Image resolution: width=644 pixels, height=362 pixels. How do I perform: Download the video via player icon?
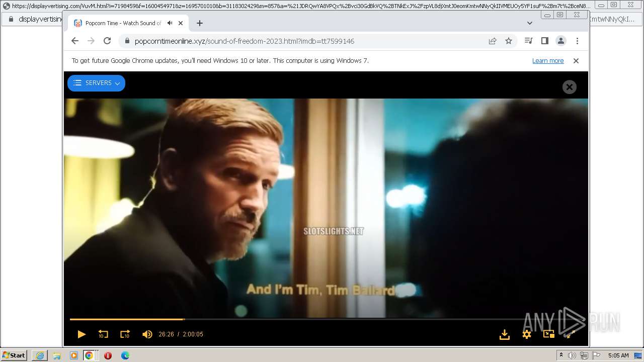[x=505, y=334]
